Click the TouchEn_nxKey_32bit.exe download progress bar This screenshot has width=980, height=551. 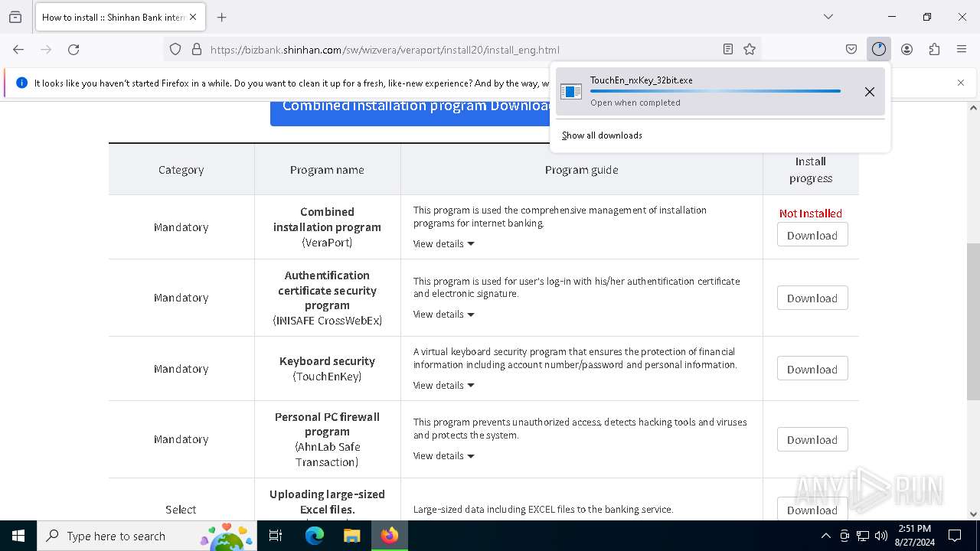tap(715, 91)
